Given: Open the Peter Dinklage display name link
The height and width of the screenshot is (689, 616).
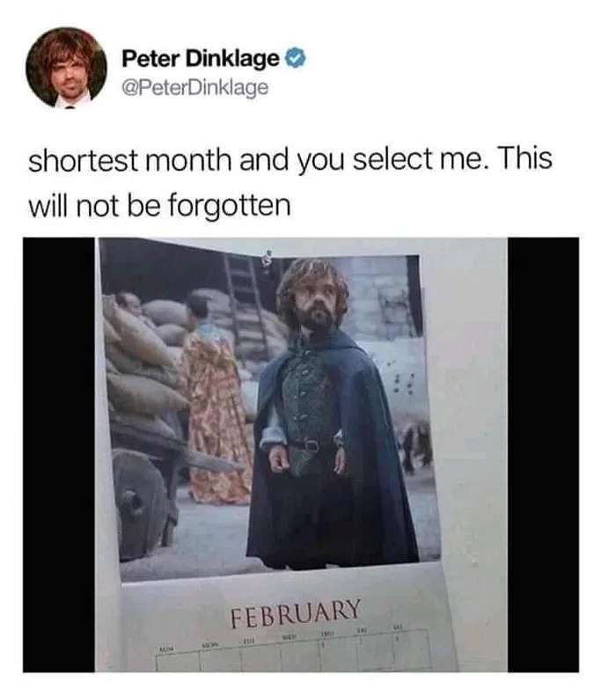Looking at the screenshot, I should click(x=201, y=58).
